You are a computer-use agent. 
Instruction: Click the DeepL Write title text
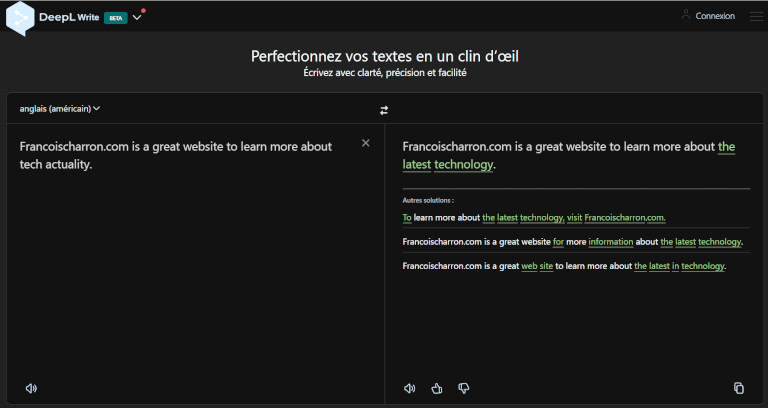[69, 18]
